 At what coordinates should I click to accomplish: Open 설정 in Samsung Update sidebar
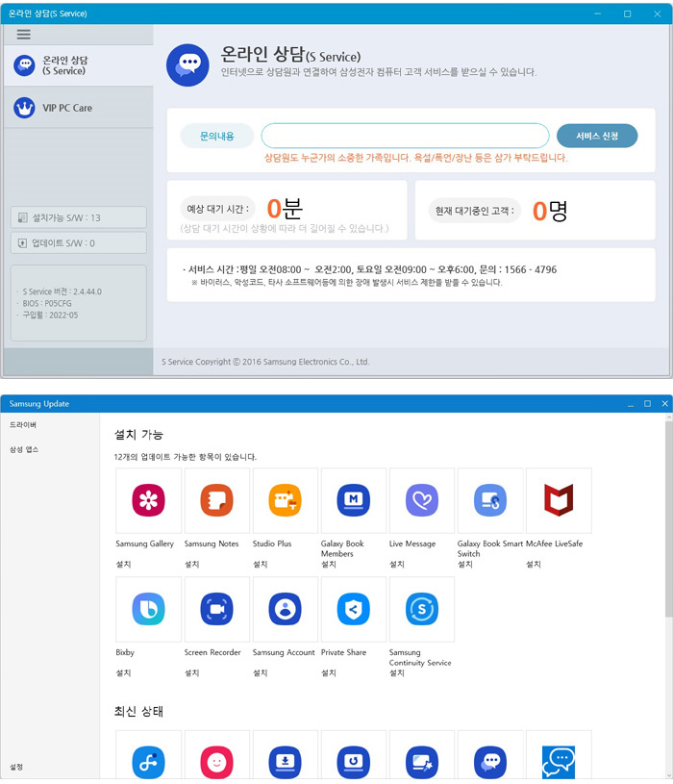point(16,767)
